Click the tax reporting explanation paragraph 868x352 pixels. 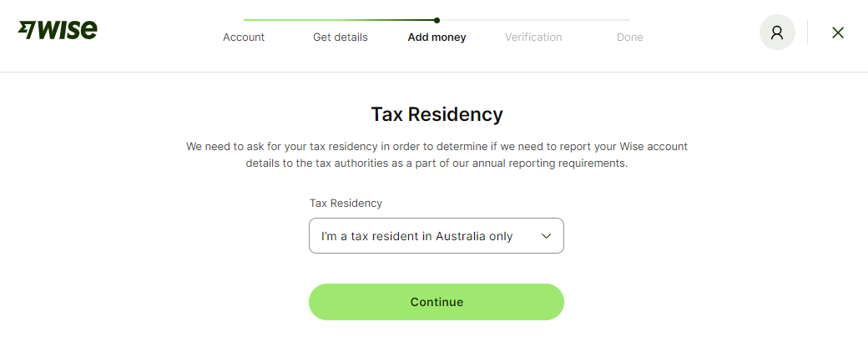(437, 155)
